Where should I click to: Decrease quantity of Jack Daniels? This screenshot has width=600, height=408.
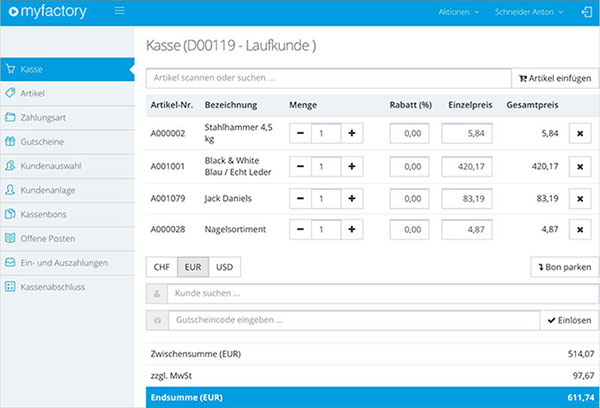(x=300, y=199)
